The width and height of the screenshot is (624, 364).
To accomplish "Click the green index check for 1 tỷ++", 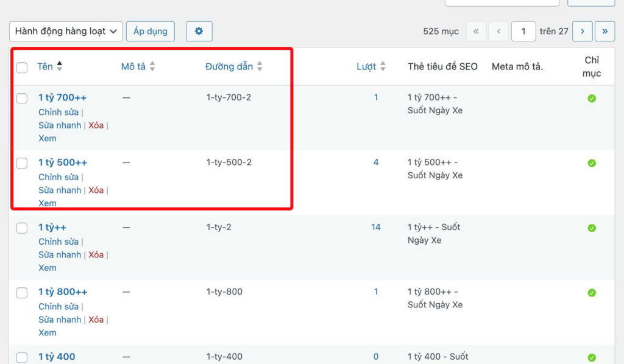I will [x=592, y=228].
